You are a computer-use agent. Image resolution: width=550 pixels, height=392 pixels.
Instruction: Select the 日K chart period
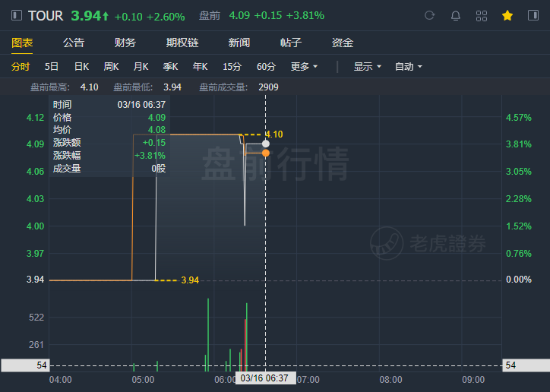[81, 66]
